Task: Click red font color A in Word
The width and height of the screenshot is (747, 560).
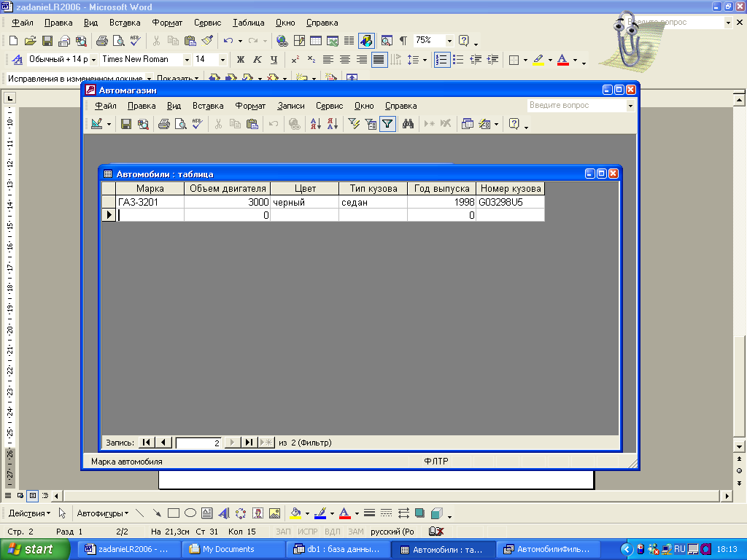Action: click(562, 60)
